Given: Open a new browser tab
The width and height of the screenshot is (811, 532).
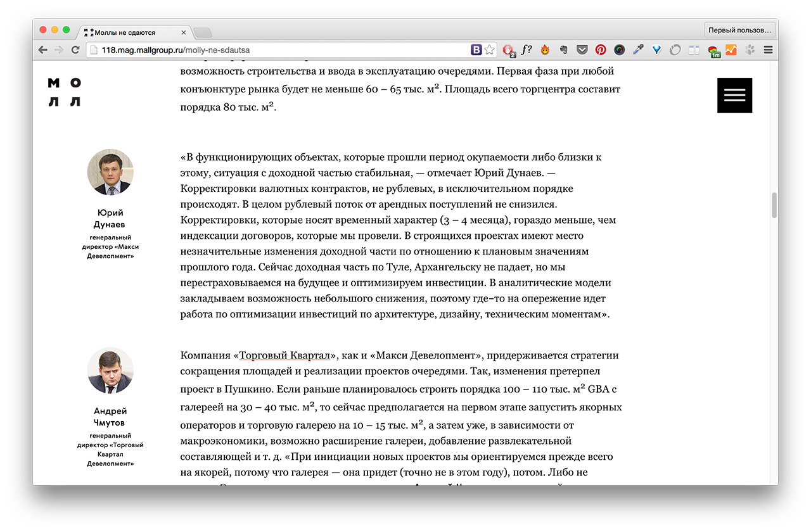Looking at the screenshot, I should click(x=203, y=32).
